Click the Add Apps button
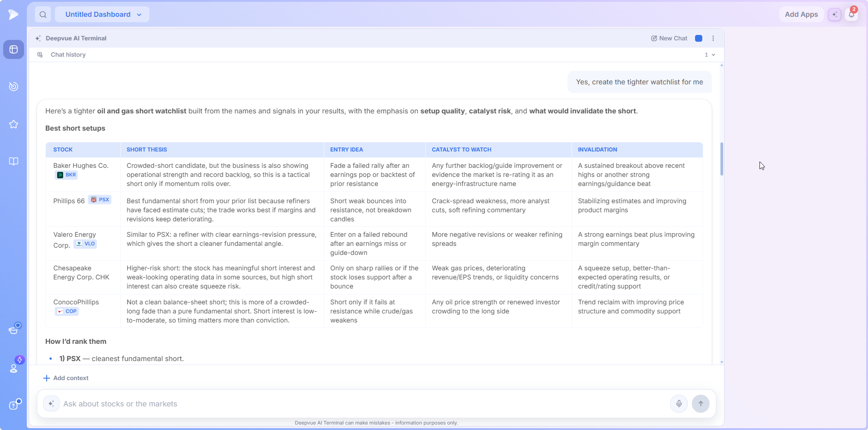Viewport: 868px width, 430px height. [801, 15]
